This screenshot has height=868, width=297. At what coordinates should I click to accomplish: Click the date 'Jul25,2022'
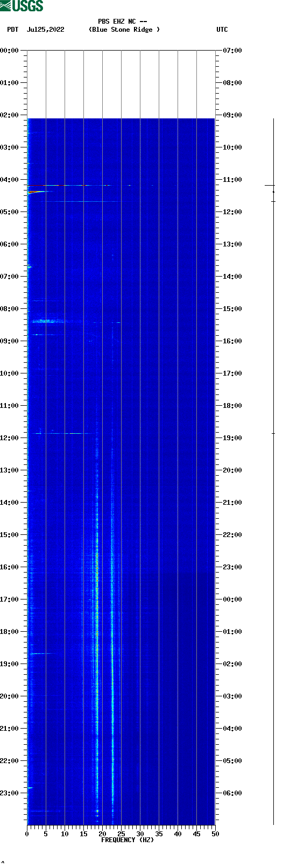coord(45,30)
